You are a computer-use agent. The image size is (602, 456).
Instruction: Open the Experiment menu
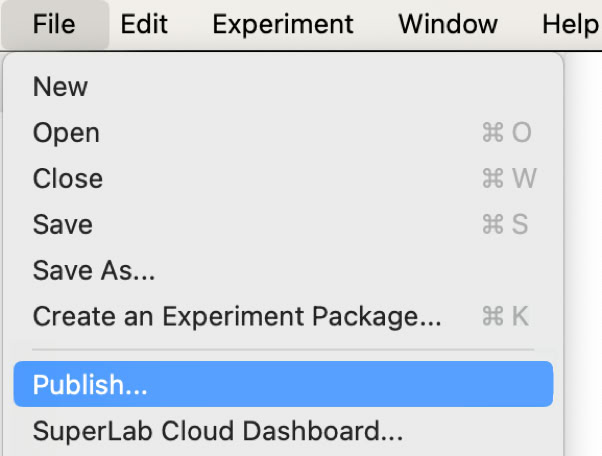283,23
